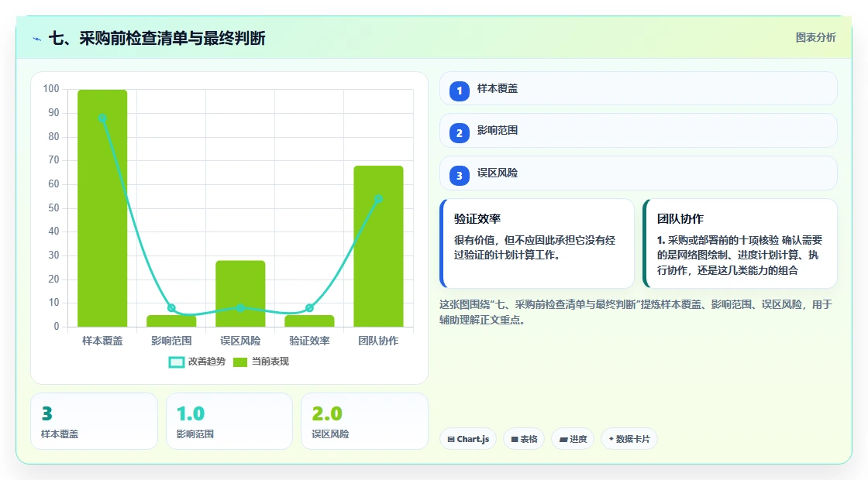Viewport: 868px width, 480px height.
Task: Toggle the 当前表现 legend item
Action: pyautogui.click(x=260, y=362)
